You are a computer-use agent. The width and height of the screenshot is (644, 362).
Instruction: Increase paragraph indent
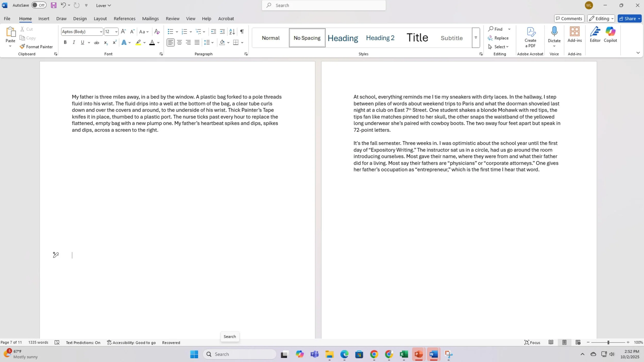pos(222,31)
